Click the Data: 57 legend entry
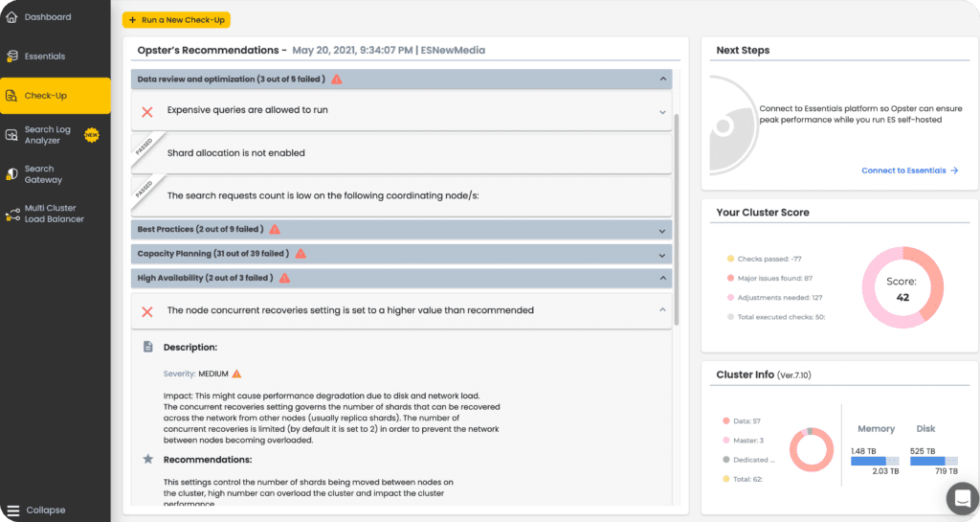 (x=742, y=421)
